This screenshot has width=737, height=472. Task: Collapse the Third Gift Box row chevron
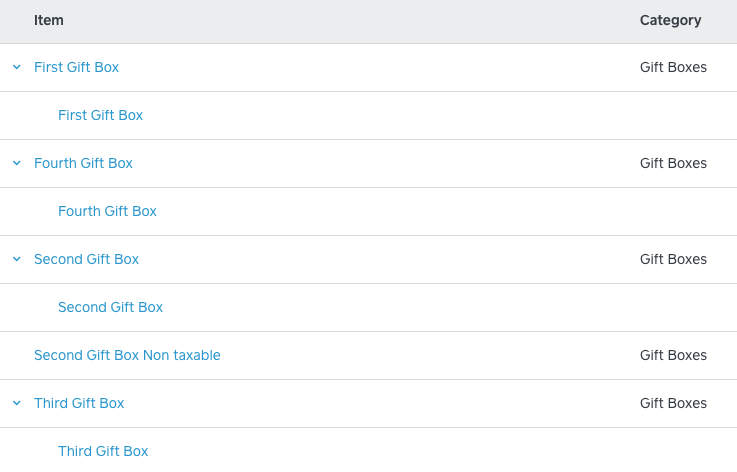(x=17, y=404)
